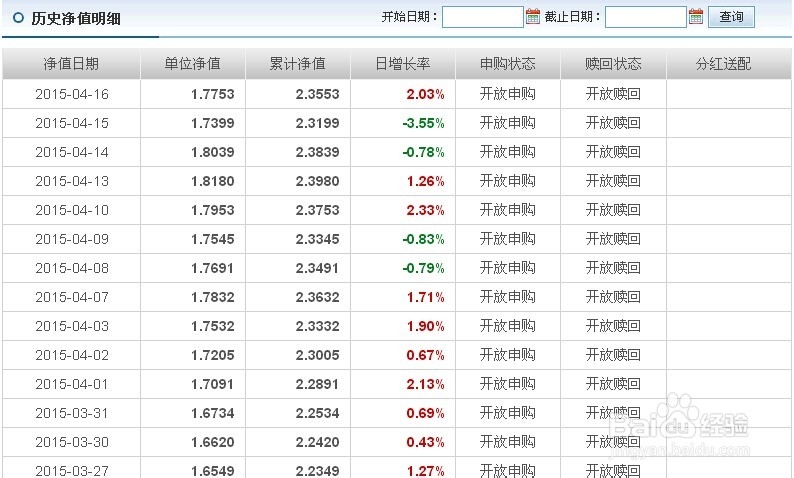Click the daily growth rate 1.90%
This screenshot has width=794, height=478.
(425, 326)
